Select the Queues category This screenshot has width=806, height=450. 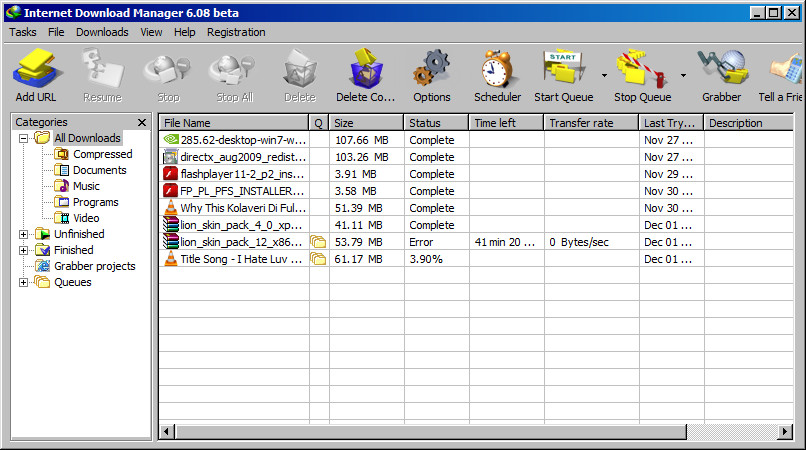[x=72, y=282]
